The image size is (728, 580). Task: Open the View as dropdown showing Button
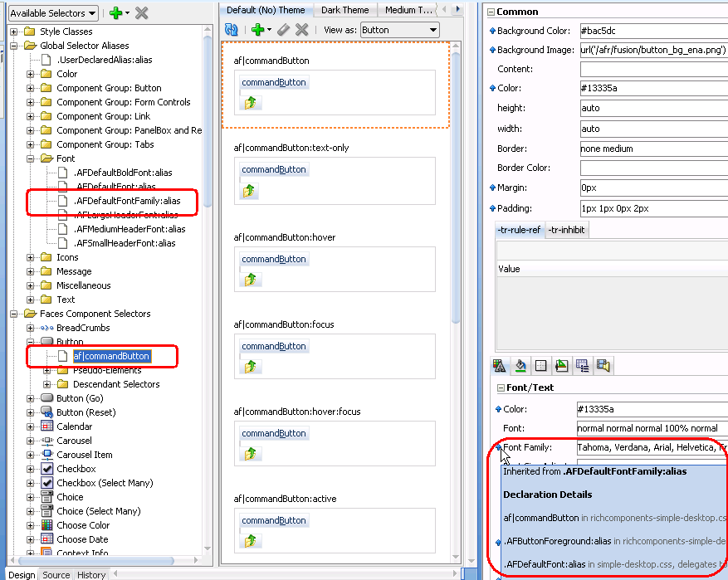click(398, 29)
